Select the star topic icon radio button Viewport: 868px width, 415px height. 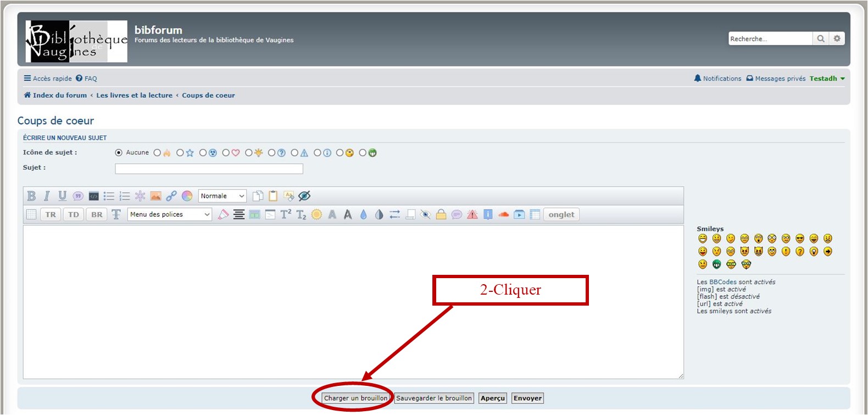pyautogui.click(x=180, y=153)
